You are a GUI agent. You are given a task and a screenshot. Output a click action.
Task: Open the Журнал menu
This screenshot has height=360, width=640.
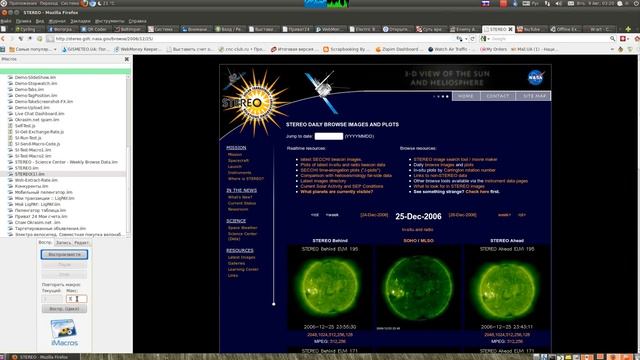coord(57,21)
